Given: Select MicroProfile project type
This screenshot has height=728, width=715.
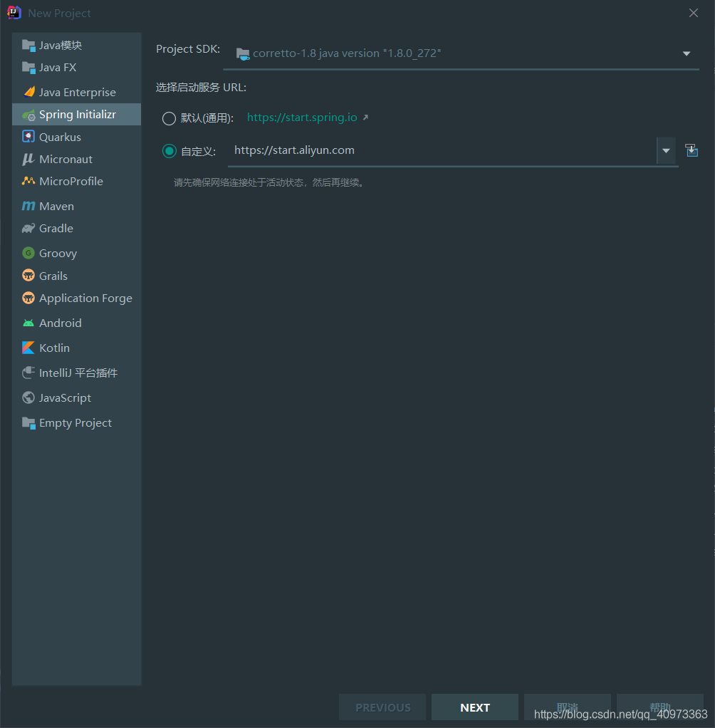Looking at the screenshot, I should click(77, 182).
